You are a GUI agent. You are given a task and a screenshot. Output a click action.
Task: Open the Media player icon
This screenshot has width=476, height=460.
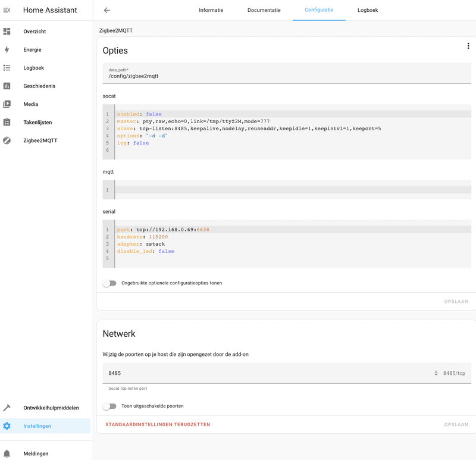(x=7, y=104)
